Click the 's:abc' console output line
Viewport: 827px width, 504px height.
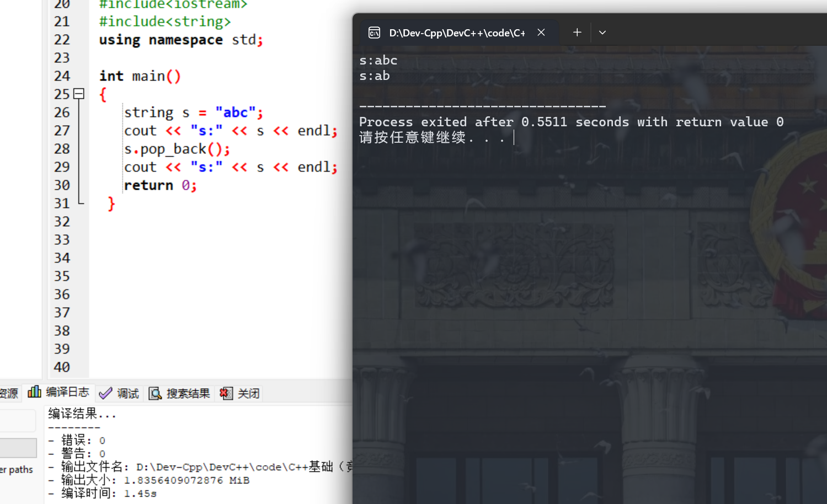click(378, 60)
